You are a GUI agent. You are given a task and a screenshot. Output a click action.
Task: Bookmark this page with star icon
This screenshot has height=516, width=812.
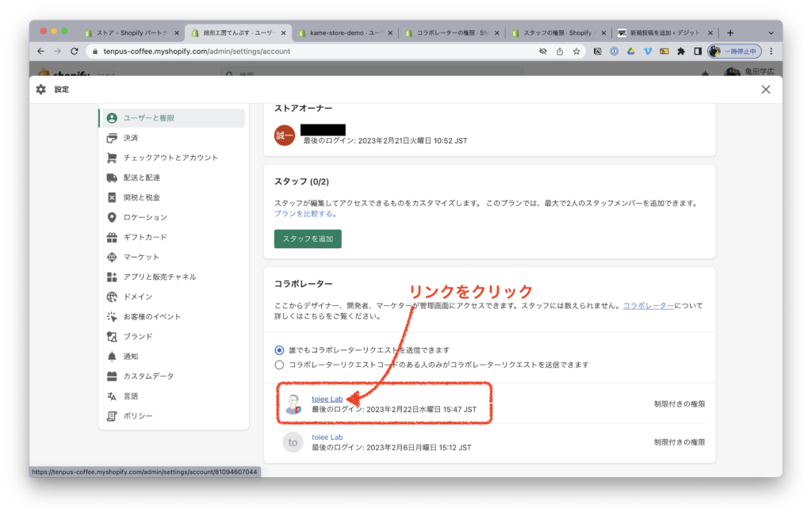576,52
